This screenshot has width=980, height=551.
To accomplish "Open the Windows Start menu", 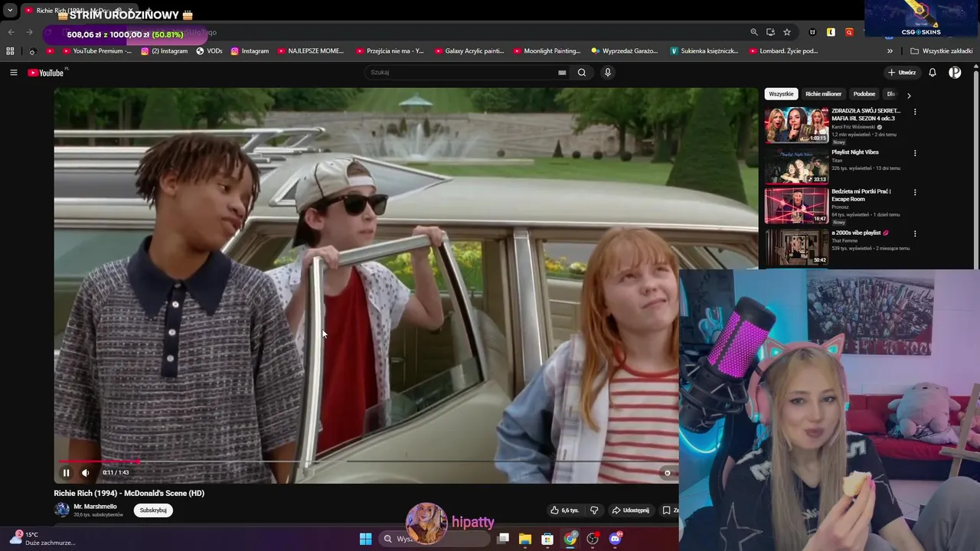I will pyautogui.click(x=365, y=539).
